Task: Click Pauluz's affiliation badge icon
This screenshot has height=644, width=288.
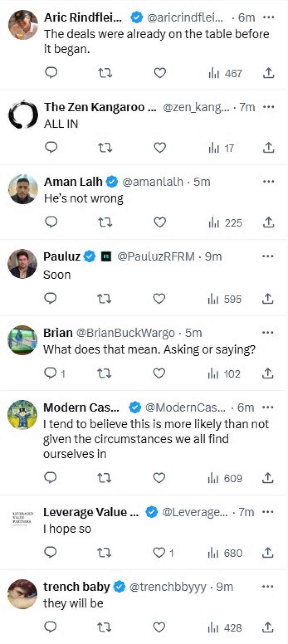Action: coord(106,256)
